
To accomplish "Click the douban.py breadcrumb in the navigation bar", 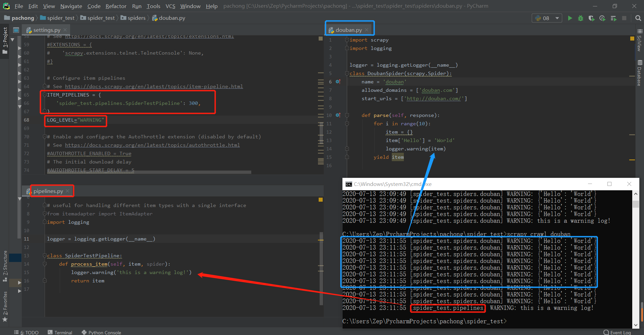I will [169, 18].
